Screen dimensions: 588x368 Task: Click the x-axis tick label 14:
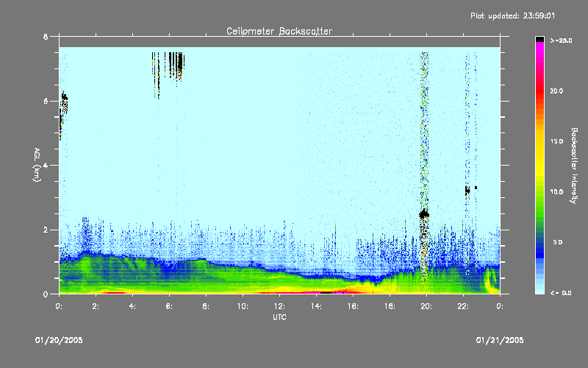[316, 306]
